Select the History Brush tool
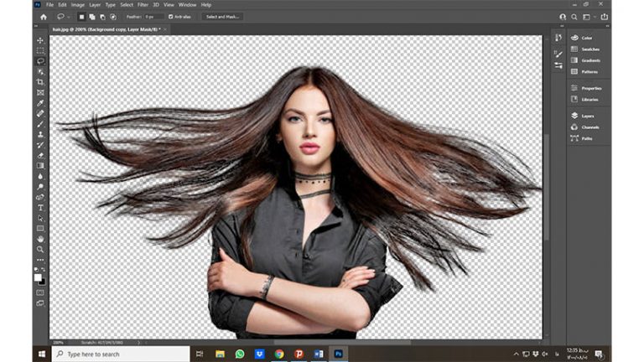This screenshot has width=644, height=362. click(x=40, y=145)
